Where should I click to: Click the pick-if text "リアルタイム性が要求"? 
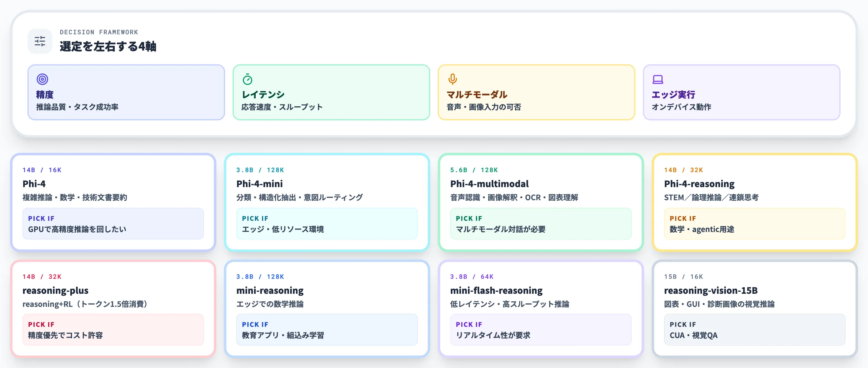pyautogui.click(x=493, y=335)
